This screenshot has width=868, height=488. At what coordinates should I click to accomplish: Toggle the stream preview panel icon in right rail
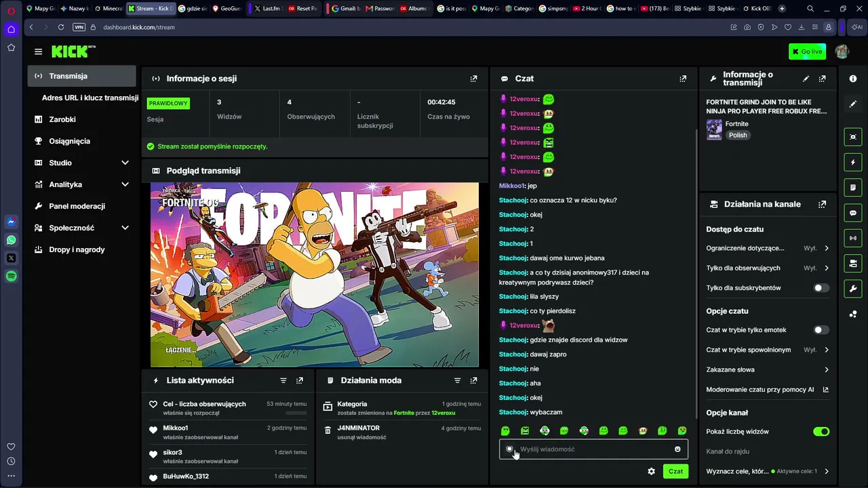pos(853,137)
